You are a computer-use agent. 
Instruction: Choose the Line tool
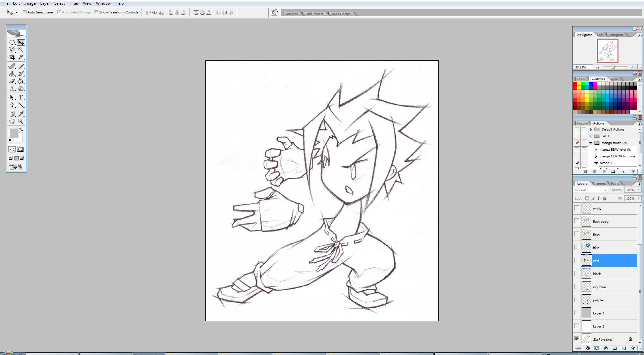(21, 105)
